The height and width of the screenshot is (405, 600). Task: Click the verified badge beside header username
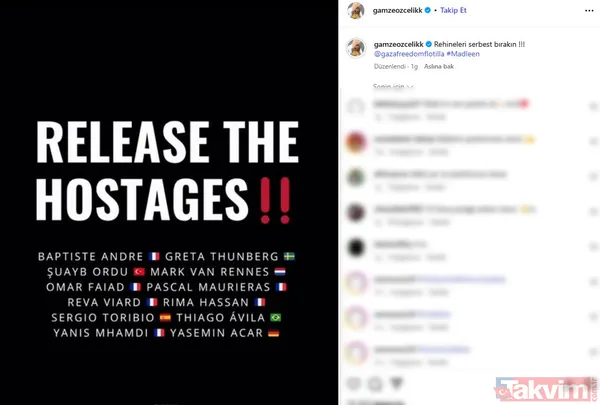coord(428,10)
